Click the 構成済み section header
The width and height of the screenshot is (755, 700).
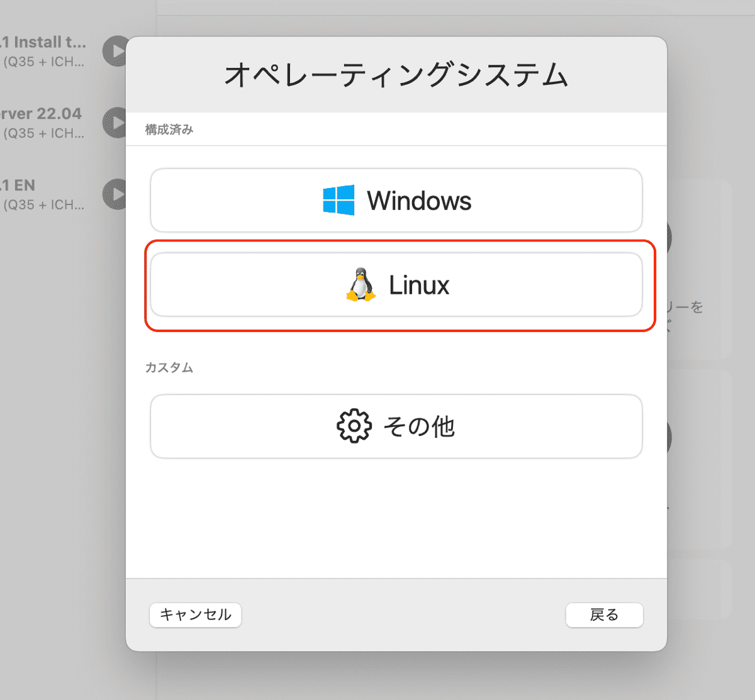[169, 130]
